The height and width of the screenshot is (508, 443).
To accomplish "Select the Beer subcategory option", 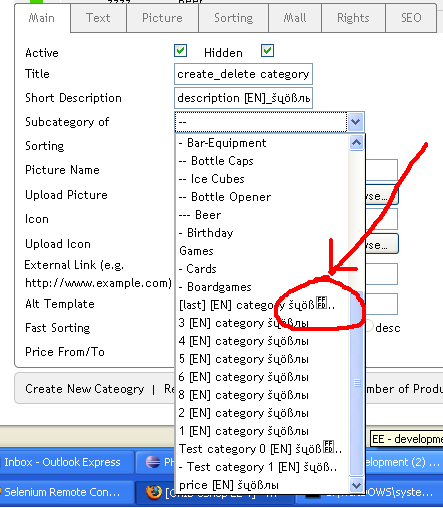I will point(262,215).
